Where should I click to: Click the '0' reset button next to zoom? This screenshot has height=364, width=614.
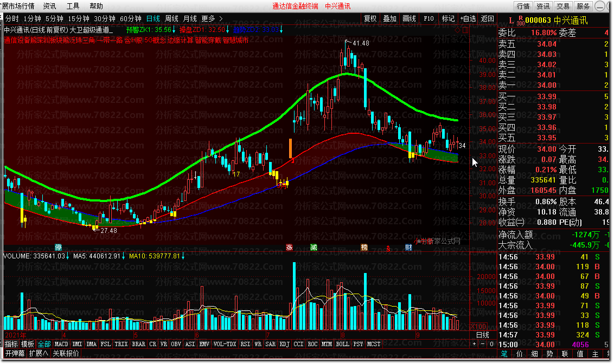point(491,344)
